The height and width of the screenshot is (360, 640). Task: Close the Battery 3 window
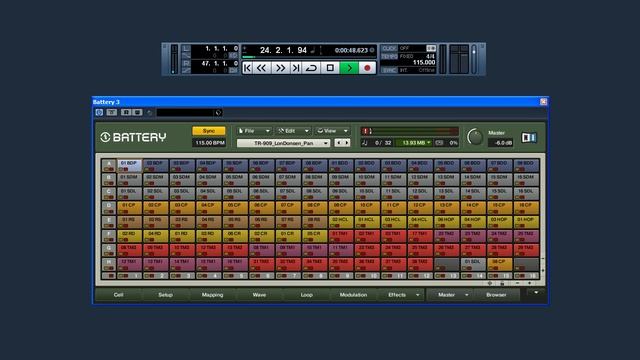coord(543,102)
